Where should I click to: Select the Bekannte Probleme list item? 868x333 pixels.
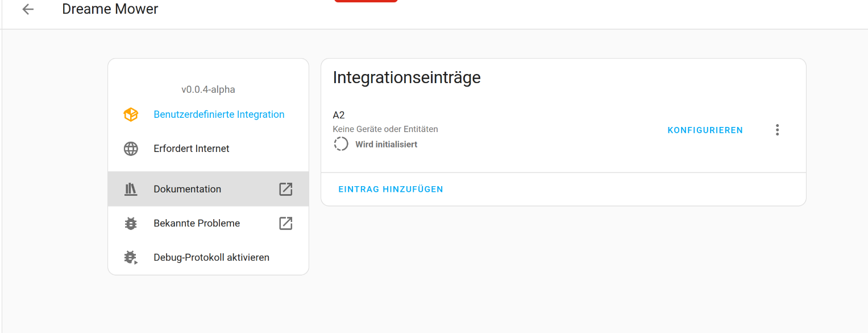[208, 223]
